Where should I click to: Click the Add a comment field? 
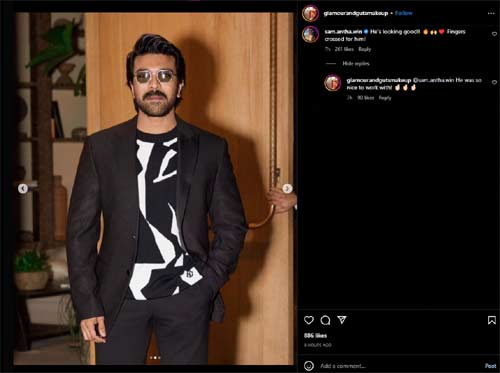pos(400,366)
